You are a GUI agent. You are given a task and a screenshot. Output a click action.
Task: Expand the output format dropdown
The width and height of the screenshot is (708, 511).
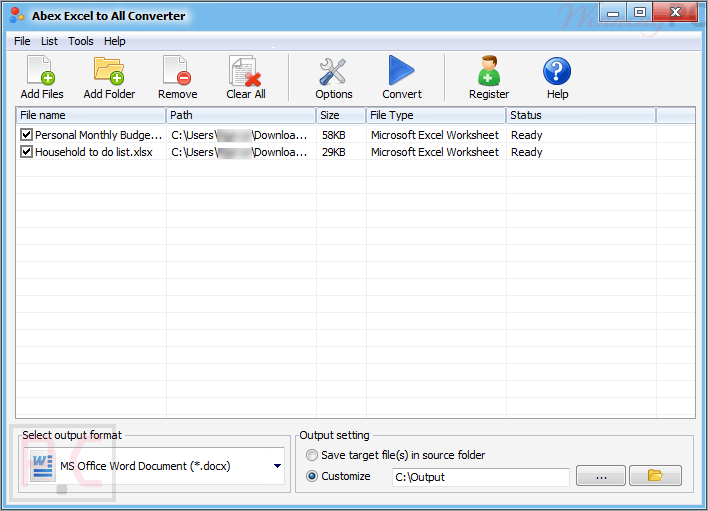(x=277, y=466)
